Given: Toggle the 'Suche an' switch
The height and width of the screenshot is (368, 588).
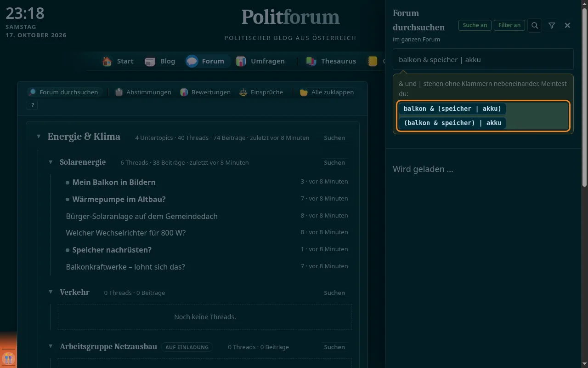Looking at the screenshot, I should pos(475,25).
